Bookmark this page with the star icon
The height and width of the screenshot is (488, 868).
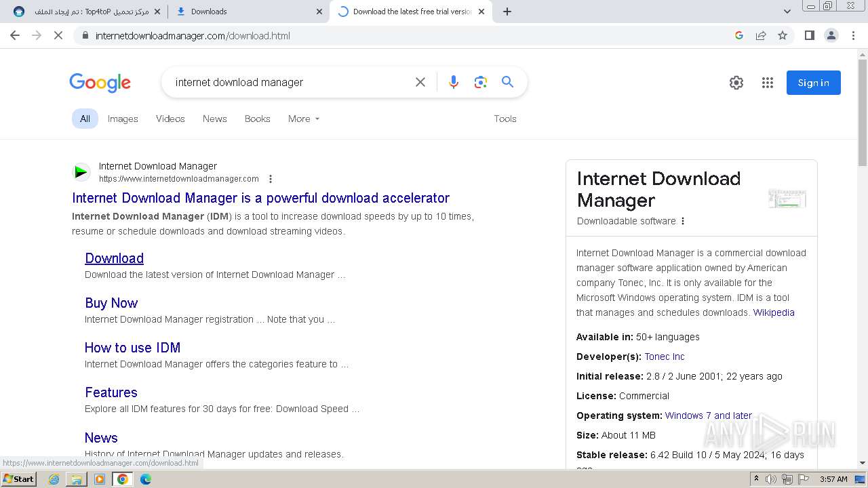point(783,35)
